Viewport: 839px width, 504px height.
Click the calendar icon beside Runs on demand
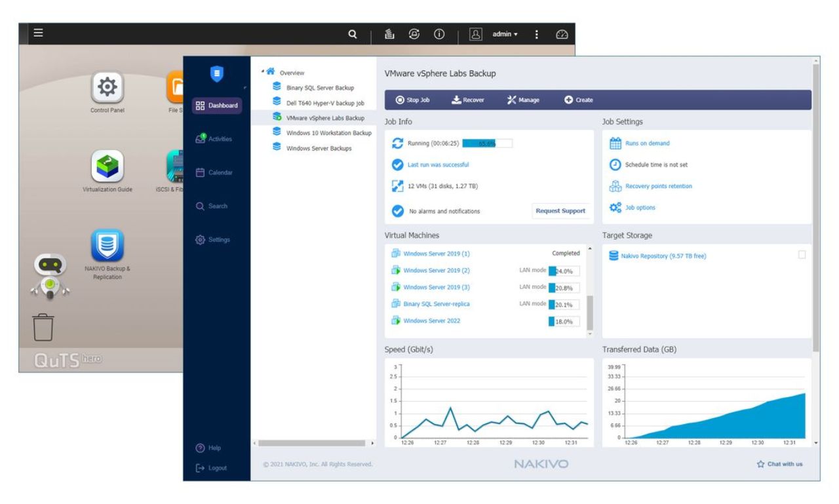615,143
